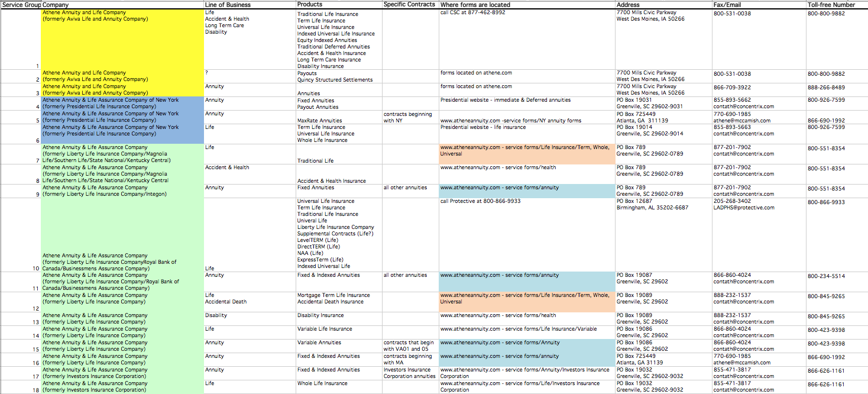This screenshot has height=394, width=868.
Task: Select the 'Products' header cell
Action: (x=338, y=5)
